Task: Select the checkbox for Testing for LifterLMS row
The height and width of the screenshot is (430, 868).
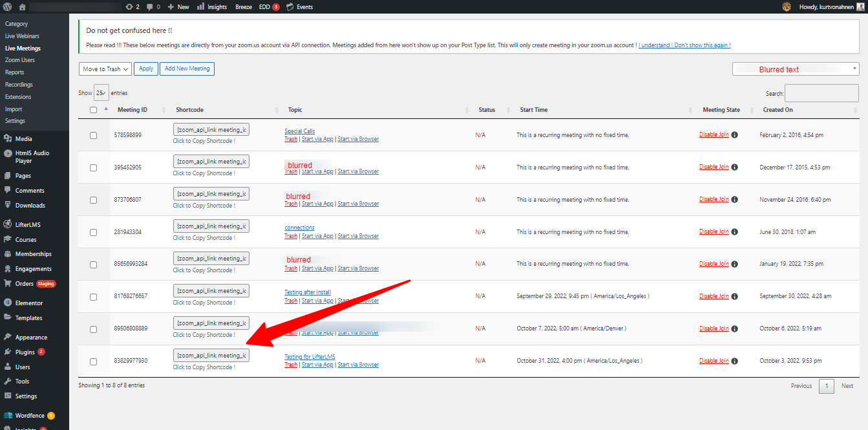Action: [x=93, y=361]
